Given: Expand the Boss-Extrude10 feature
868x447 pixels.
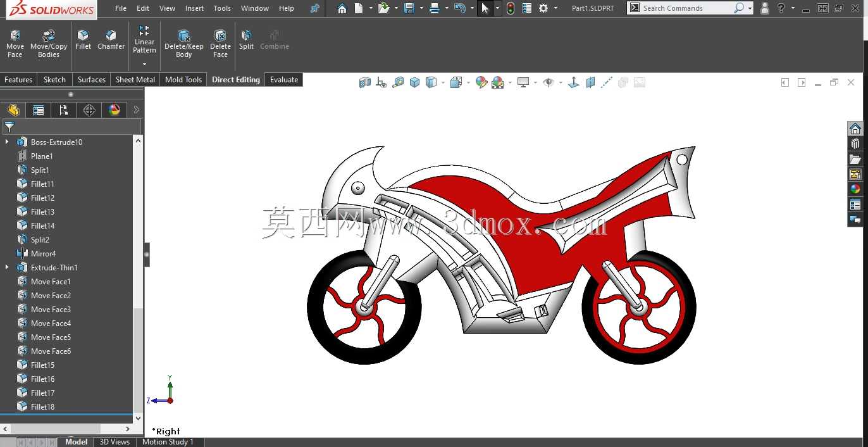Looking at the screenshot, I should [x=7, y=142].
